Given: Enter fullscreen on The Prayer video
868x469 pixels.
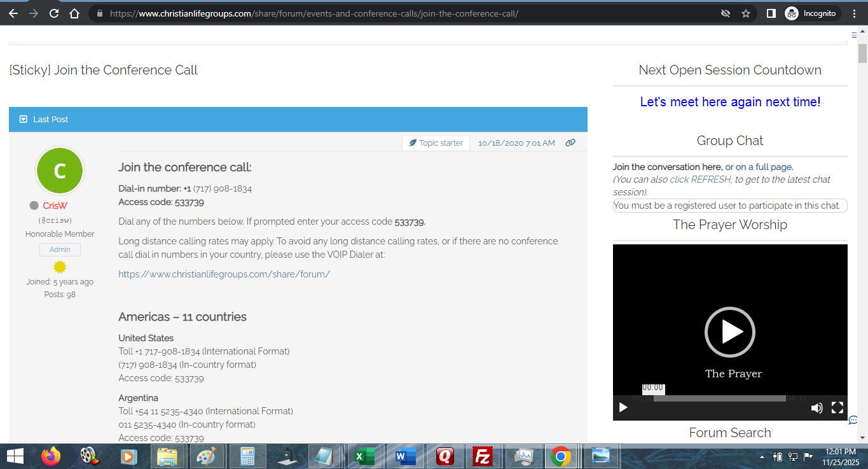Looking at the screenshot, I should (837, 408).
